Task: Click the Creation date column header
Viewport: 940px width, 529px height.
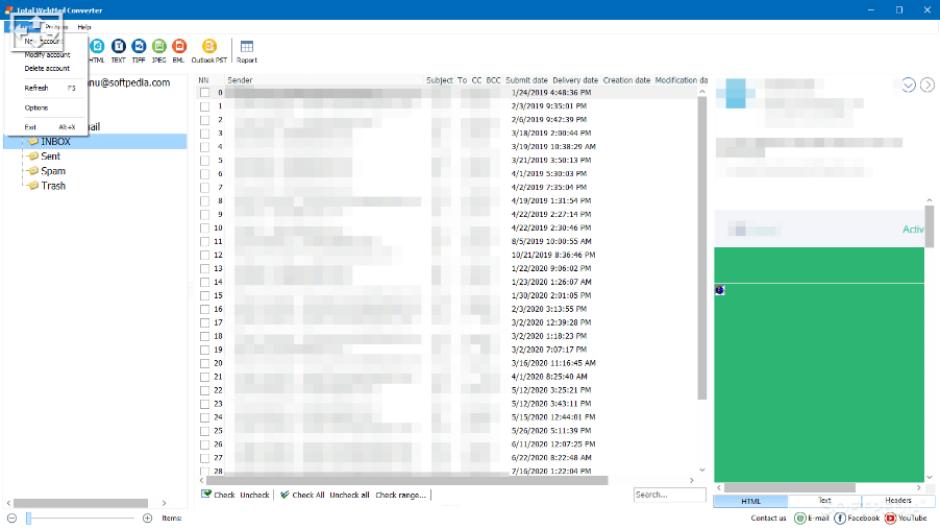Action: click(626, 80)
